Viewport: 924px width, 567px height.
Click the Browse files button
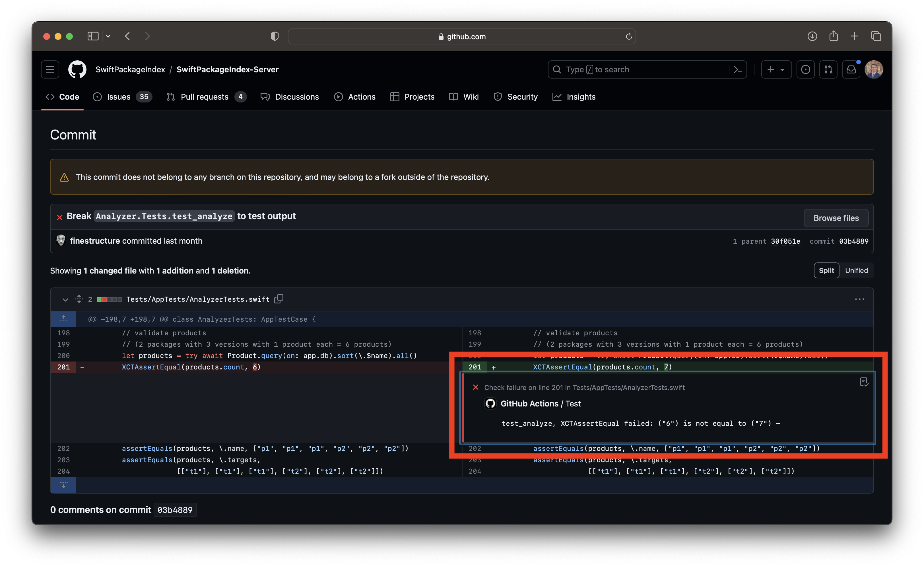836,218
